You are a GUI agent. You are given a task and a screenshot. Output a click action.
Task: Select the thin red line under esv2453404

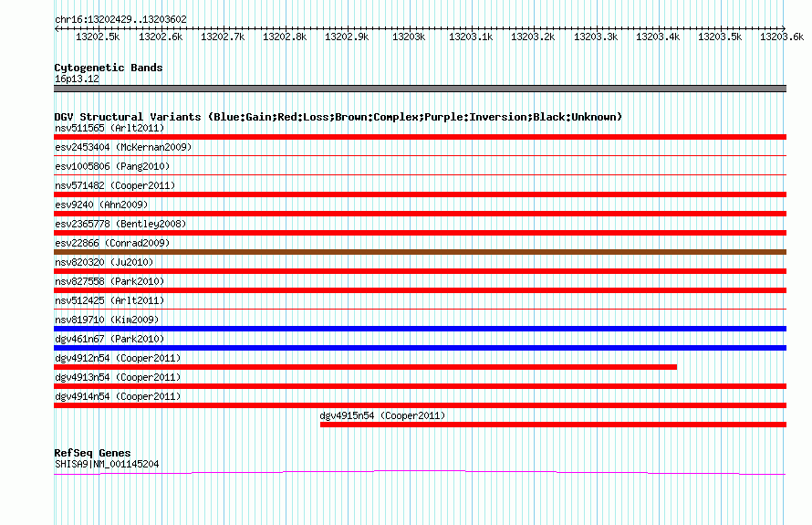[x=420, y=155]
